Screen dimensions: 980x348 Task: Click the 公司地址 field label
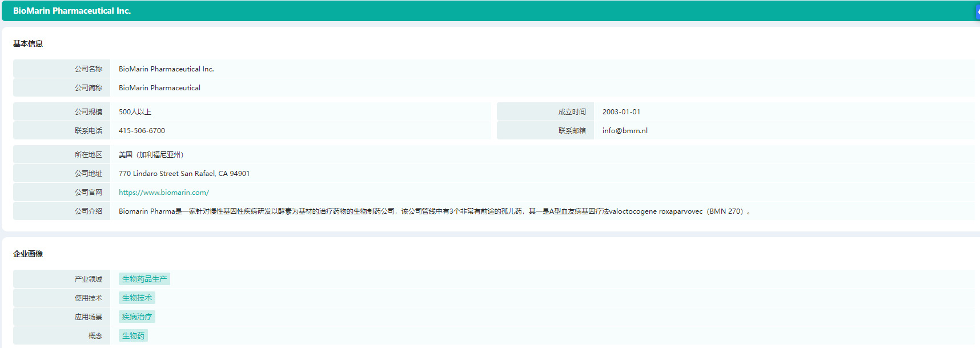click(89, 174)
